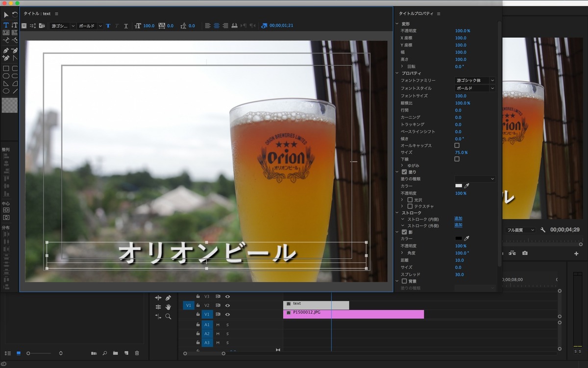
Task: Click the white fill color swatch
Action: [459, 186]
